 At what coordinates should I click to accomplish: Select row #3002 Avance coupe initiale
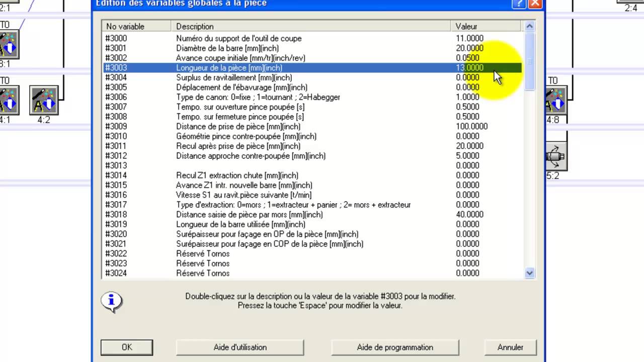coord(312,58)
